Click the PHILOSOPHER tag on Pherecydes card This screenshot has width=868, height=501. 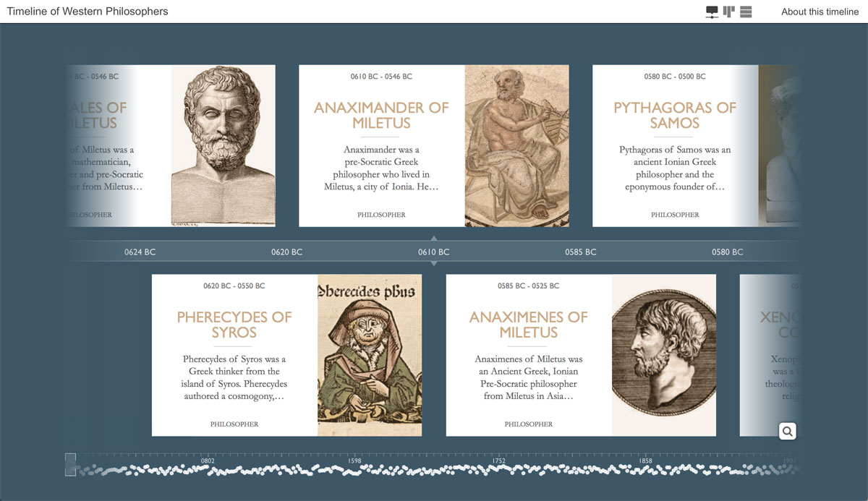(234, 424)
